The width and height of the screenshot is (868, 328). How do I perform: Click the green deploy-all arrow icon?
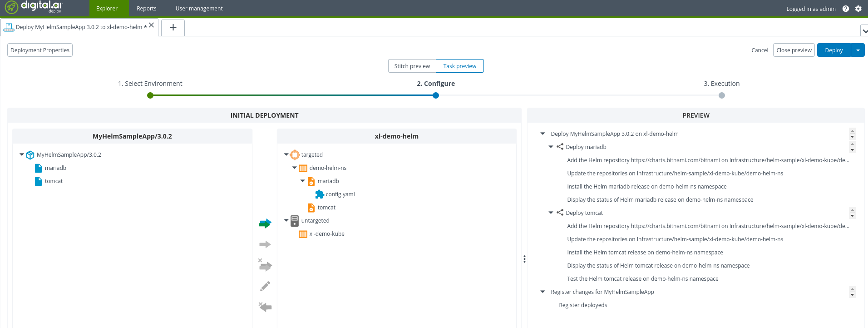coord(265,224)
